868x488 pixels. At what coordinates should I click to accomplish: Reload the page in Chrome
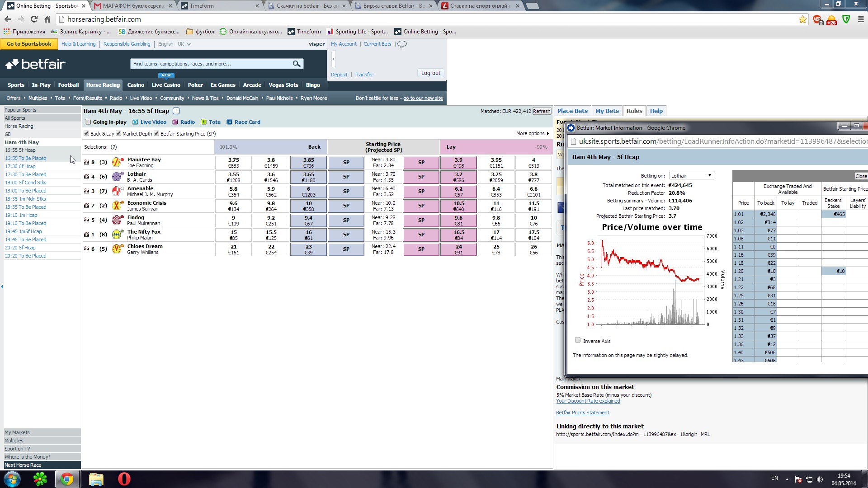[x=34, y=19]
